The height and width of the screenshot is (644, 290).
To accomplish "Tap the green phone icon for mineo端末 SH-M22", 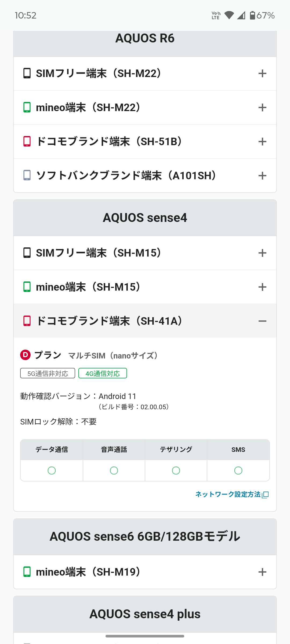I will [27, 107].
